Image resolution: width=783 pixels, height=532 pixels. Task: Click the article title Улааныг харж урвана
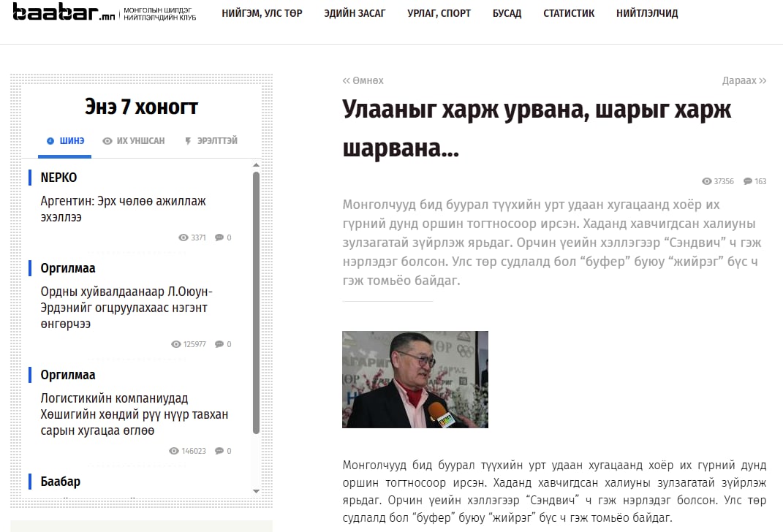tap(537, 129)
